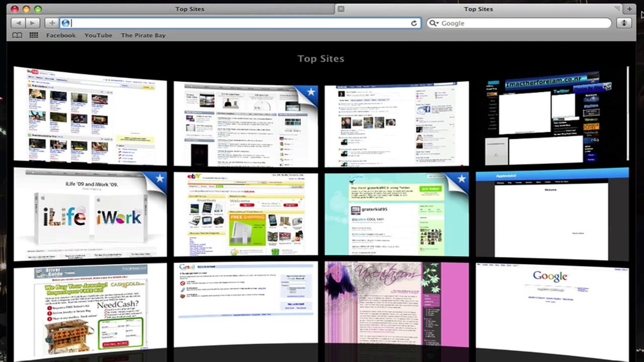This screenshot has width=644, height=362.
Task: Click the blue star badge on the Apple thumbnail
Action: (310, 92)
